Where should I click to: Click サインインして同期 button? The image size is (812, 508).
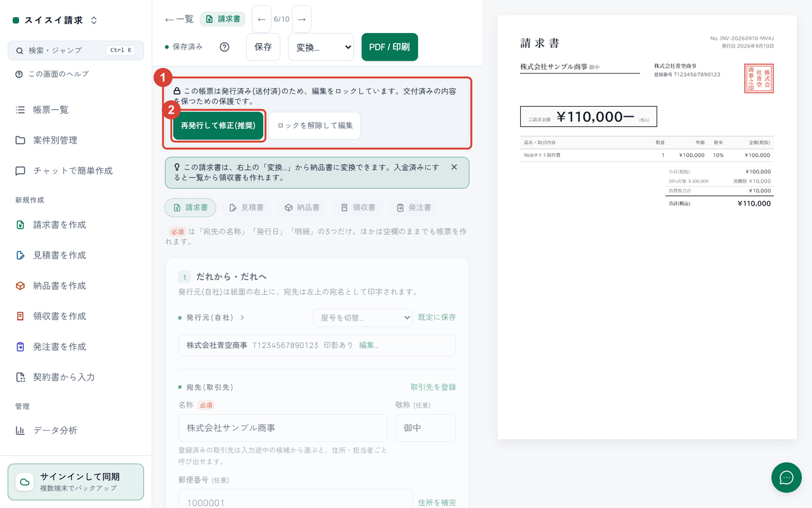click(76, 482)
